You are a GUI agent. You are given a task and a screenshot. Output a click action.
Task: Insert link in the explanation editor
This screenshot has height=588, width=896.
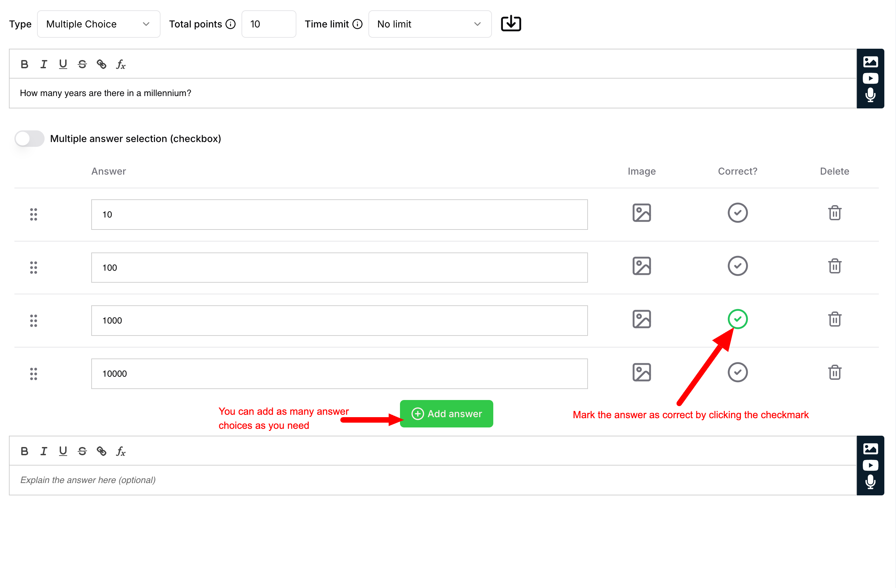[101, 451]
